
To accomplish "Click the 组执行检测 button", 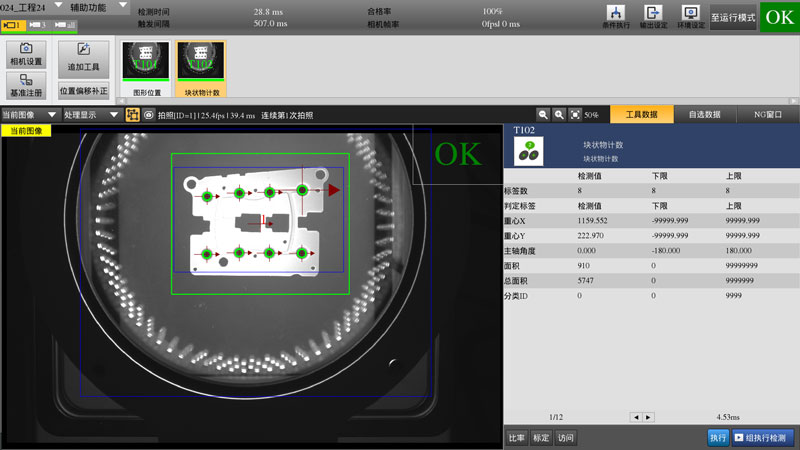I will (x=765, y=438).
